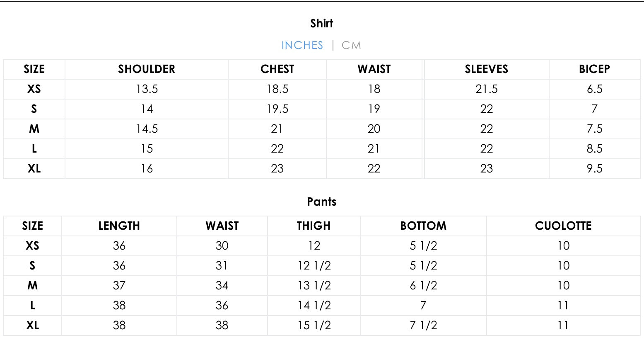Click the CUOLOTTE column header
Image resolution: width=644 pixels, height=340 pixels.
563,226
